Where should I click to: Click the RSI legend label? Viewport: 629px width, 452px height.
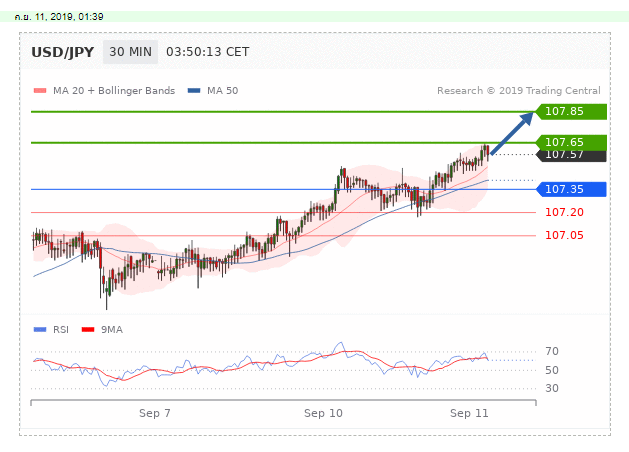pos(61,330)
